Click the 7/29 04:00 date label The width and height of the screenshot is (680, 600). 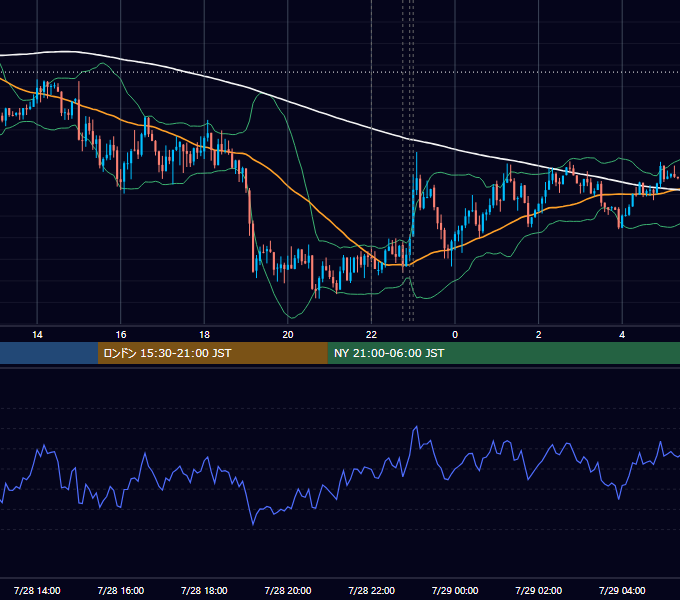click(x=622, y=590)
